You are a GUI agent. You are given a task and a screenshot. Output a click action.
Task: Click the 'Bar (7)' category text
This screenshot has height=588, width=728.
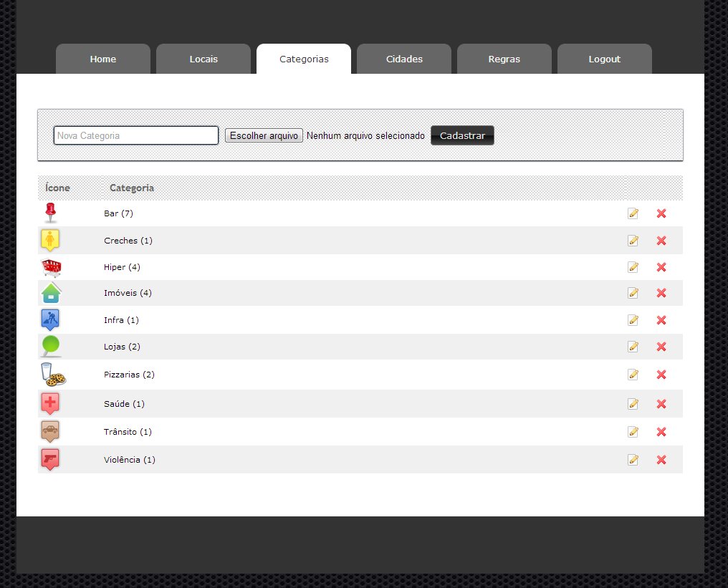(118, 213)
